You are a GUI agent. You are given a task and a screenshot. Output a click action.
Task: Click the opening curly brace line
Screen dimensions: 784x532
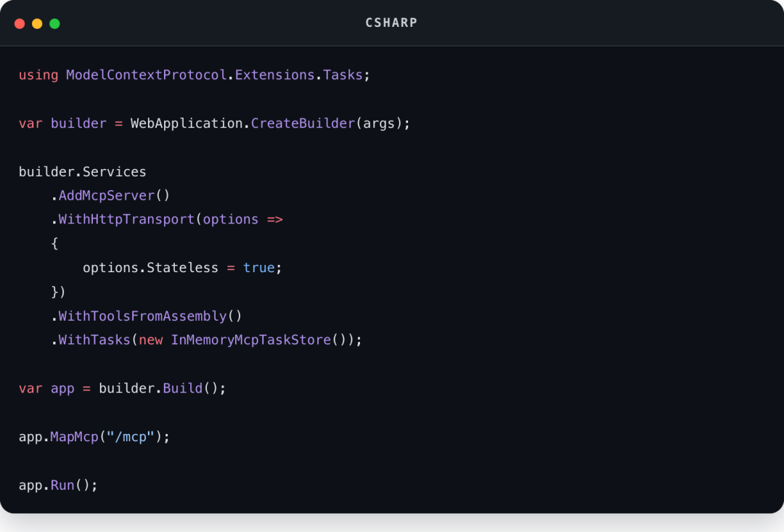coord(54,243)
